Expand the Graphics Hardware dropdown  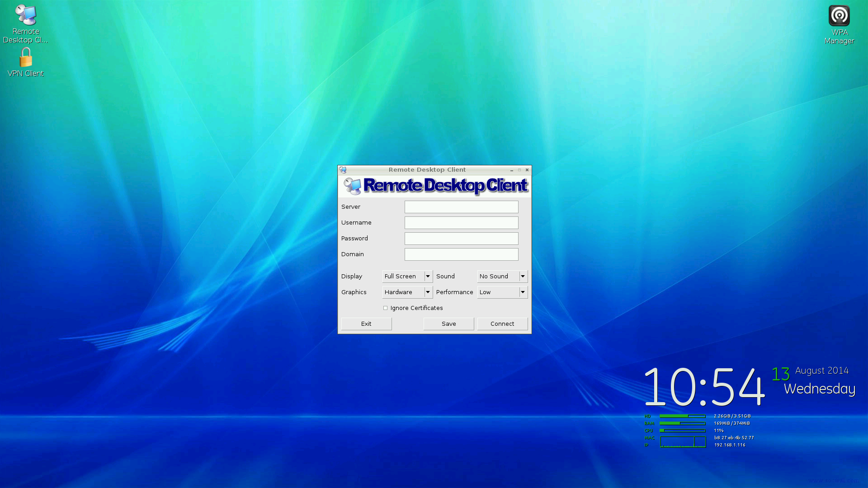pyautogui.click(x=428, y=292)
